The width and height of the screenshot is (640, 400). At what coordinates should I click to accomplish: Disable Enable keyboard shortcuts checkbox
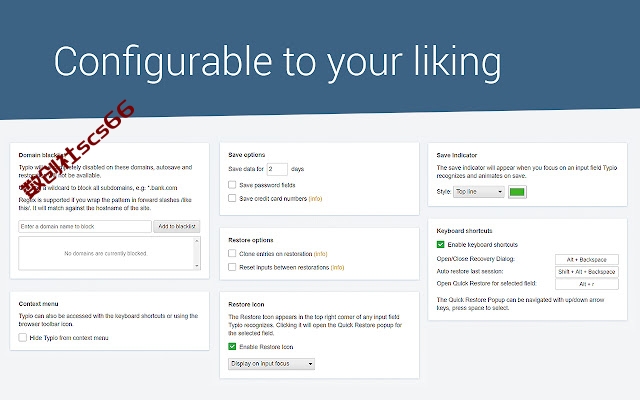[440, 244]
